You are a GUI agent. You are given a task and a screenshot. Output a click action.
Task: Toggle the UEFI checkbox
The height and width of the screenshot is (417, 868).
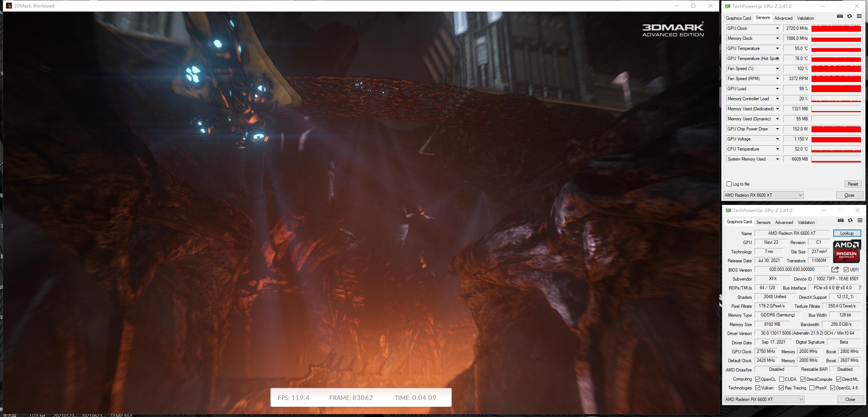[846, 270]
